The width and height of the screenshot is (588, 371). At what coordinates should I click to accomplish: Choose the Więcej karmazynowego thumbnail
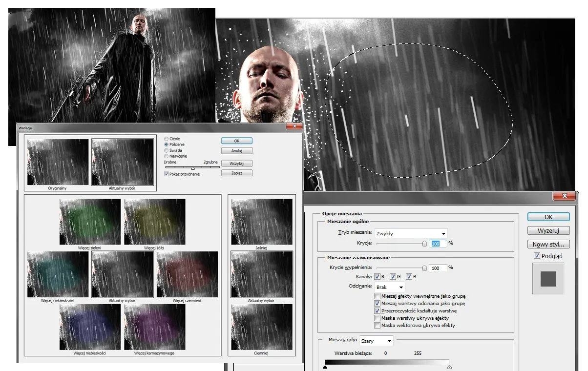(x=155, y=327)
